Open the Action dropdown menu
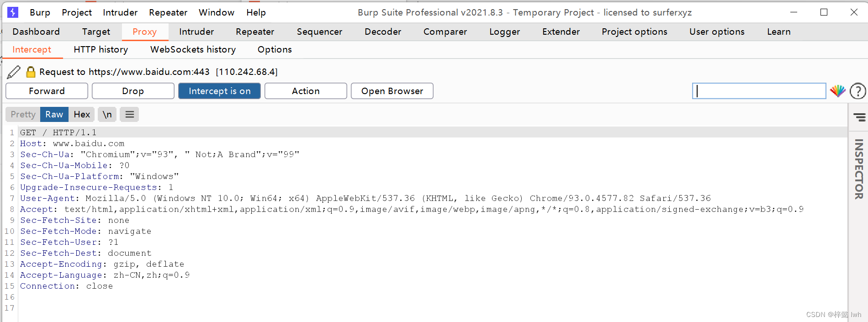Screen dimensions: 868x322 [306, 91]
